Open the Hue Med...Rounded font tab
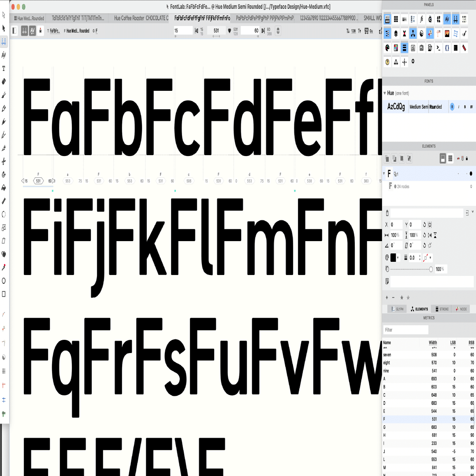Viewport: 476px width, 476px height. [x=29, y=18]
